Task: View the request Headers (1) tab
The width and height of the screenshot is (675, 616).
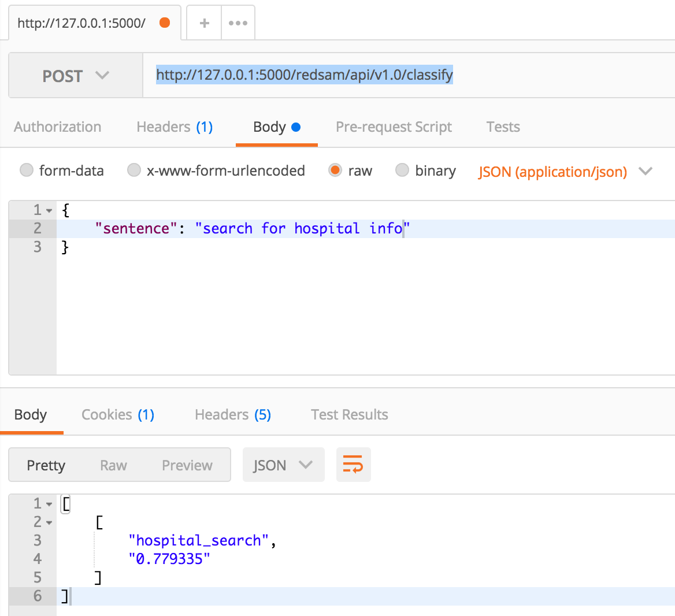Action: click(175, 127)
